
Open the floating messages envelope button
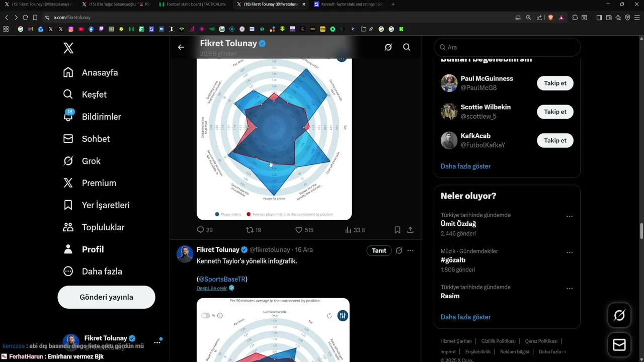619,345
